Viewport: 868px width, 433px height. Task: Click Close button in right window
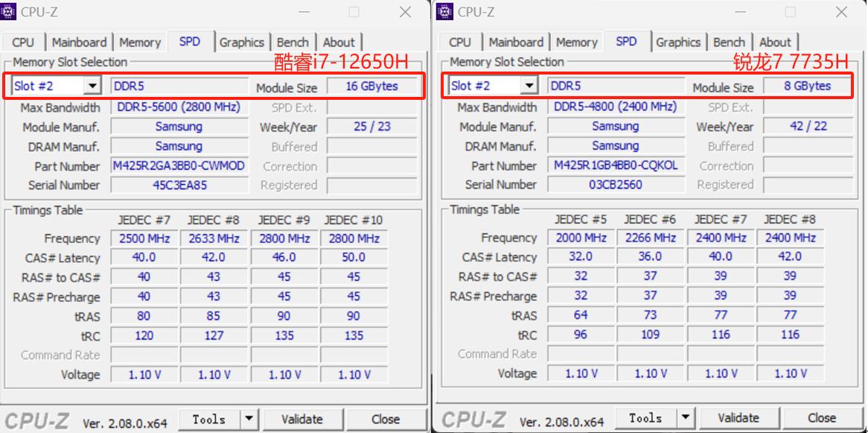click(x=822, y=418)
